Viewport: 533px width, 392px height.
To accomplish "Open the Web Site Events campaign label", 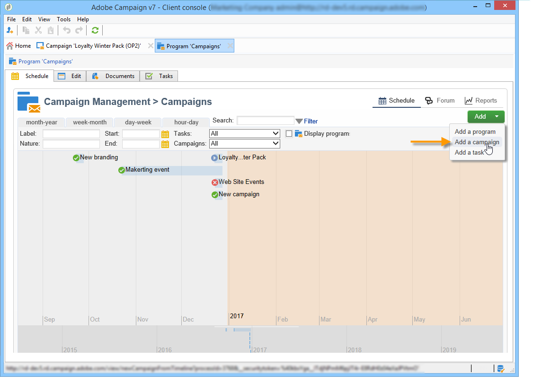I will pos(241,182).
